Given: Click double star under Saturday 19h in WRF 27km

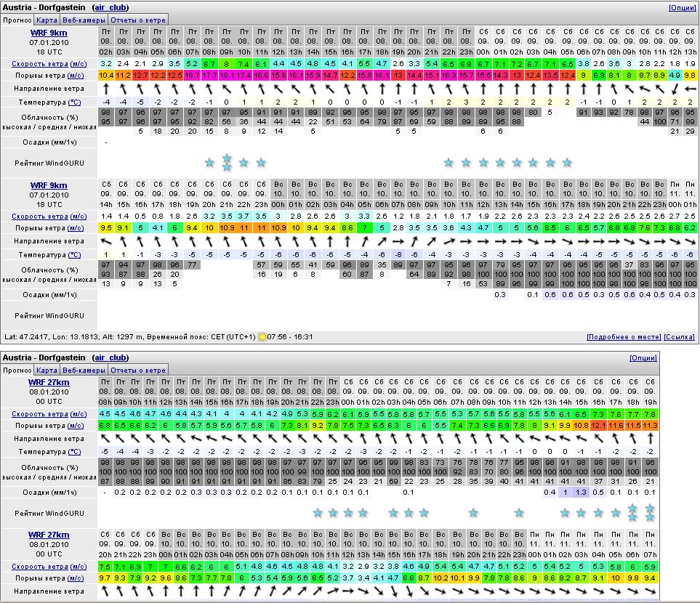Looking at the screenshot, I should [651, 512].
